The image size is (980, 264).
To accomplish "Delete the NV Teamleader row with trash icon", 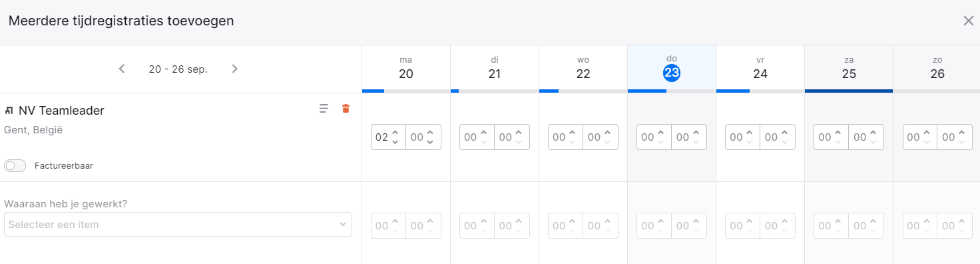I will (x=346, y=109).
